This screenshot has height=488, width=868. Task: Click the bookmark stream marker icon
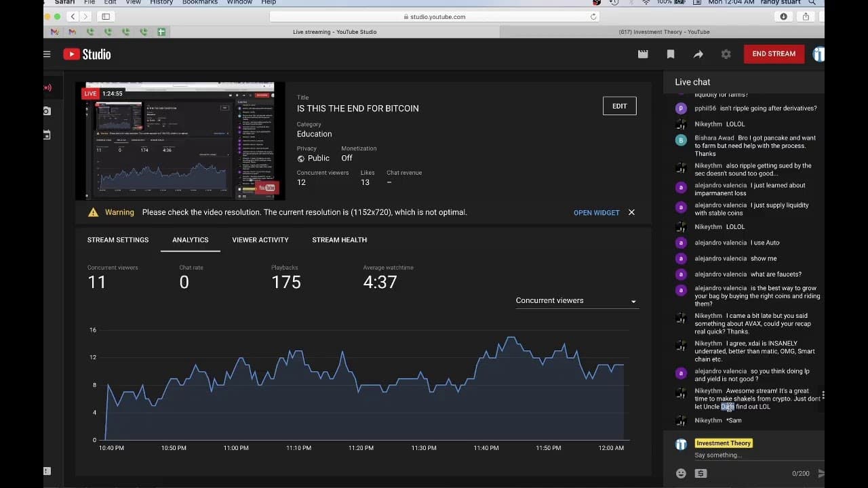pyautogui.click(x=671, y=54)
